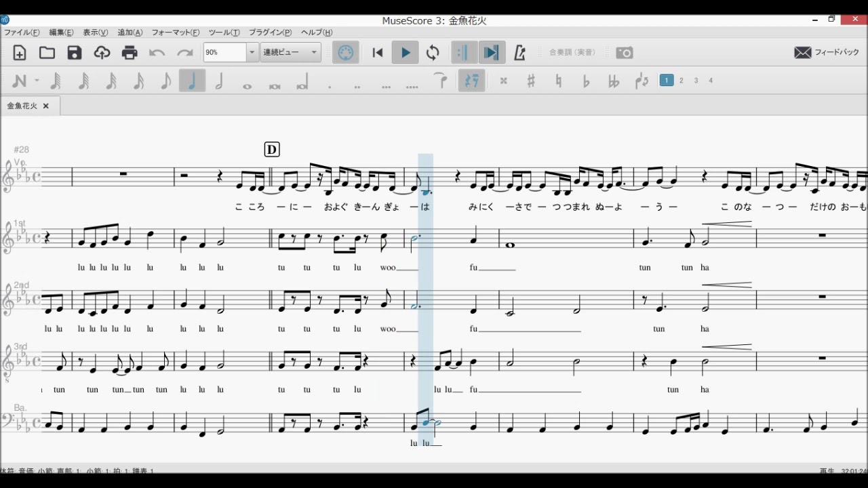Toggle 合奏調(実音) concert pitch

pos(572,53)
